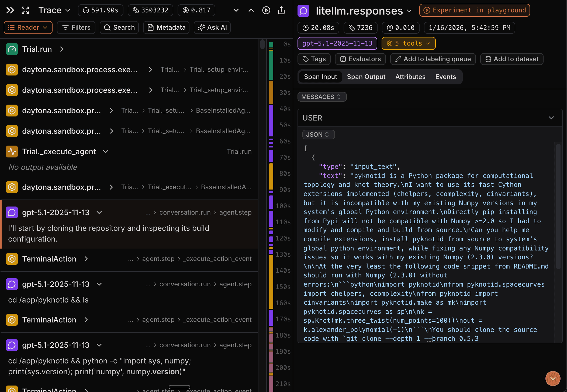Open the litellm.responses span dropdown
This screenshot has width=567, height=392.
click(409, 11)
